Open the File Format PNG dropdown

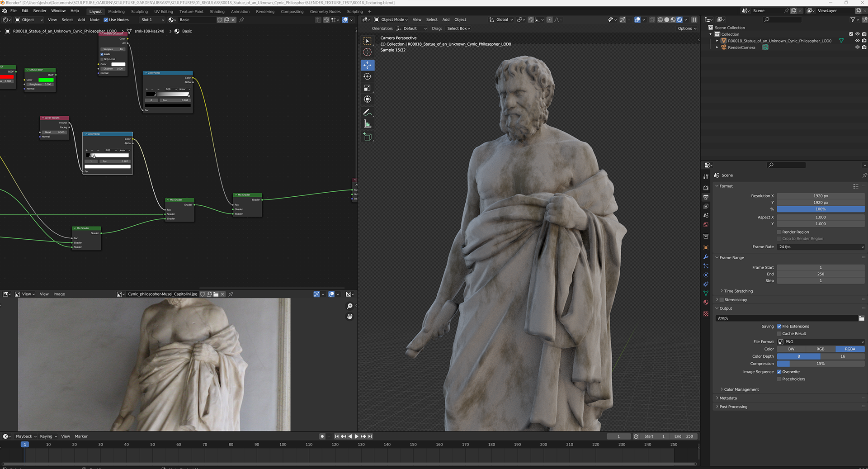click(821, 342)
